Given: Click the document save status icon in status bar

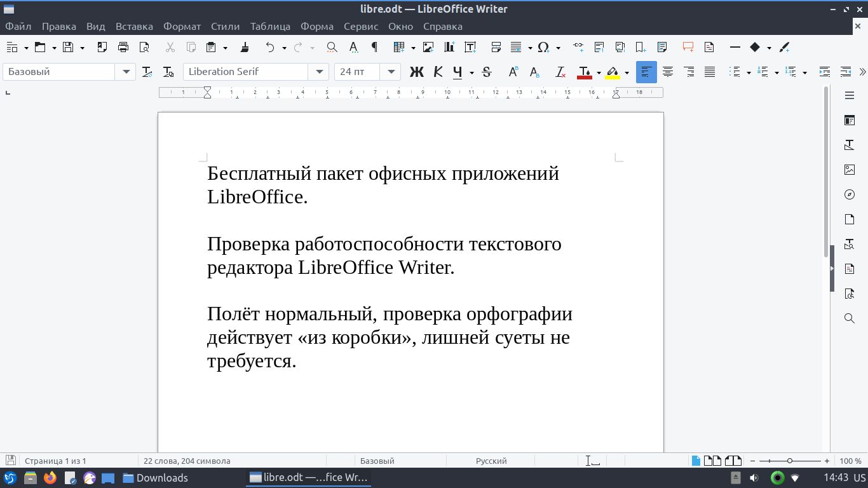Looking at the screenshot, I should coord(11,460).
